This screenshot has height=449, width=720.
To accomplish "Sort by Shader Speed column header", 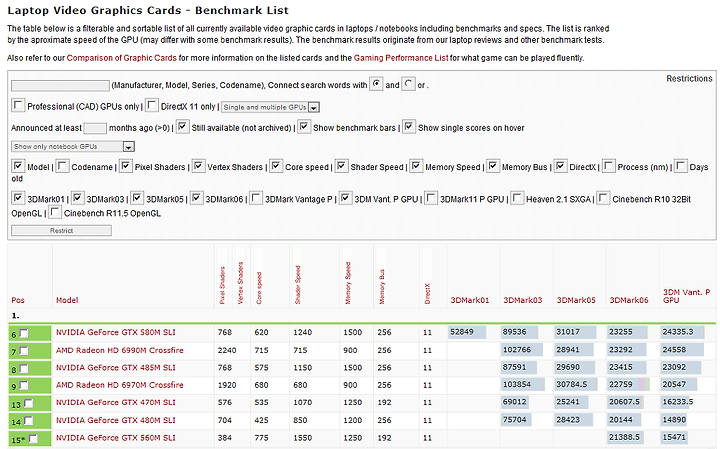I will tap(297, 285).
